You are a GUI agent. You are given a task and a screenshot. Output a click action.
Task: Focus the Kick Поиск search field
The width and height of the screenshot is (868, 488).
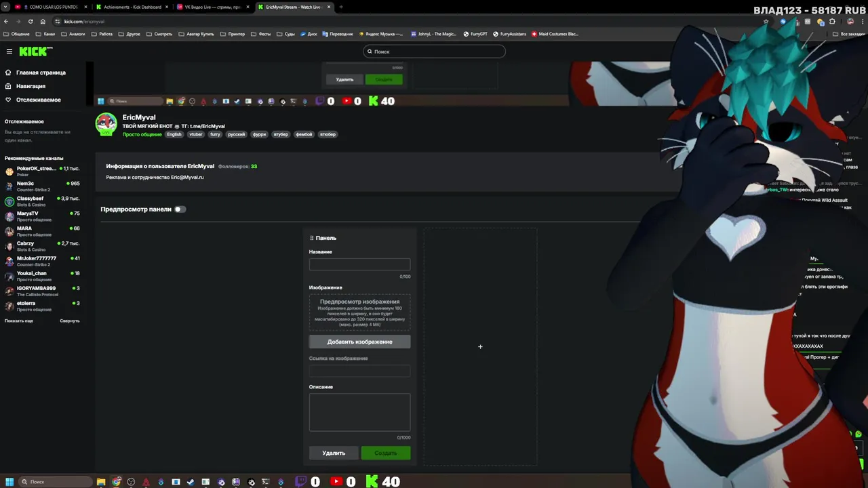(434, 52)
